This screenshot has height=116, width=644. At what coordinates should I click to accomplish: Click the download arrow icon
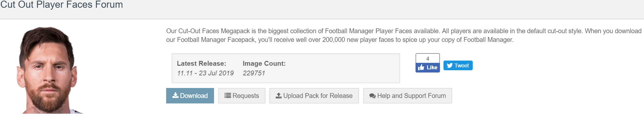click(x=175, y=95)
